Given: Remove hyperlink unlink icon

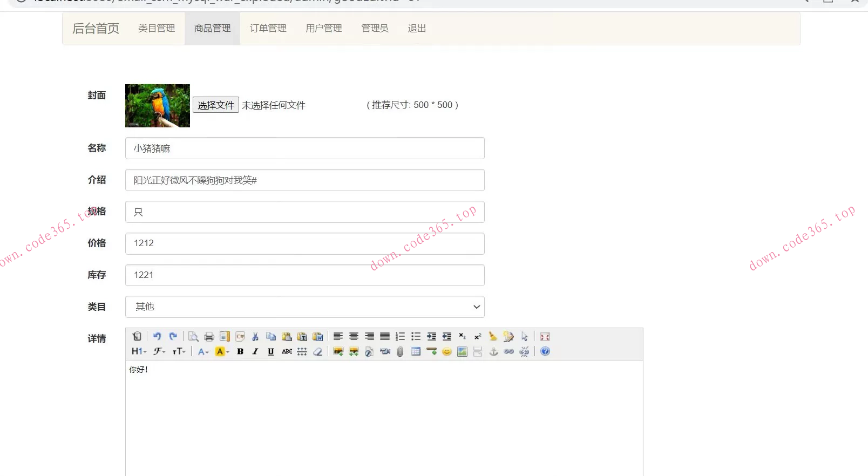Looking at the screenshot, I should click(524, 351).
